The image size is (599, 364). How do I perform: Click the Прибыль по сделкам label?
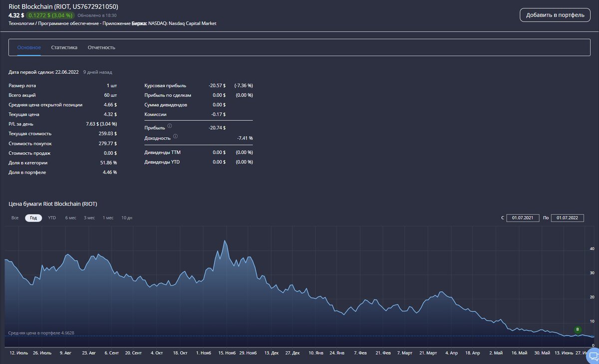pos(168,95)
